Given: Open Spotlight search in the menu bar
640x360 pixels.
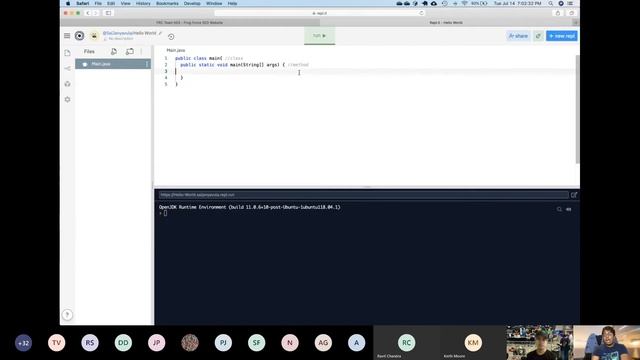Looking at the screenshot, I should (x=550, y=3).
